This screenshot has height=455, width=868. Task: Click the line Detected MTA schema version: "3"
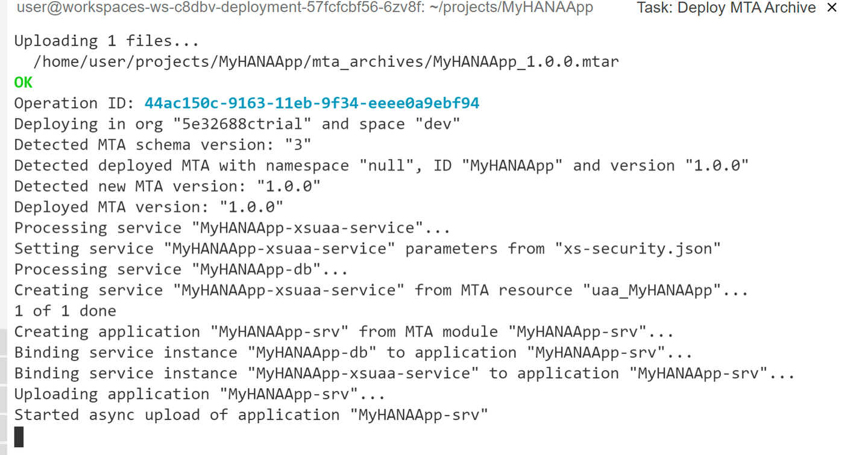click(x=163, y=145)
